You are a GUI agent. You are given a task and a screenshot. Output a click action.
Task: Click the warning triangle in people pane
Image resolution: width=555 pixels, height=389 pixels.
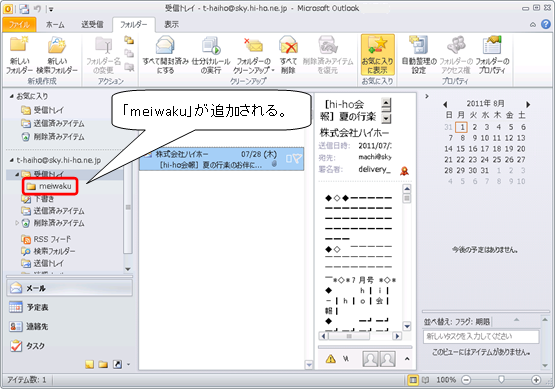coord(331,359)
